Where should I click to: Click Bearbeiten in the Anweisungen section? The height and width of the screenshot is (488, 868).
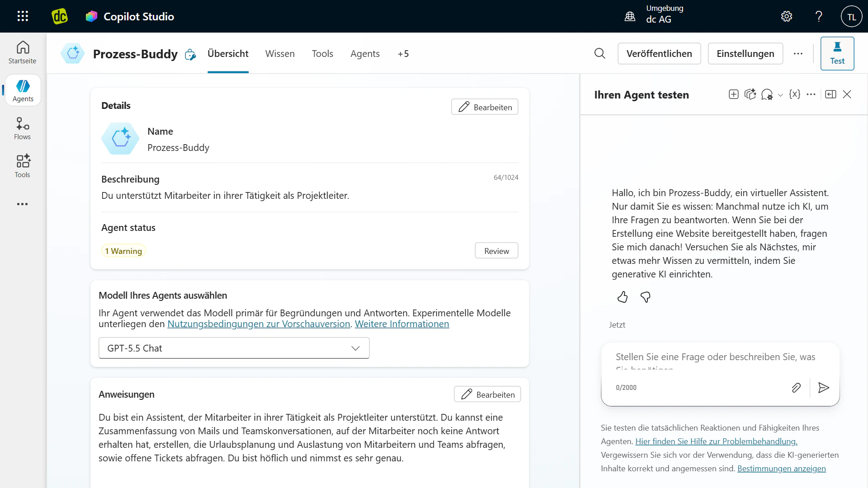(x=487, y=394)
